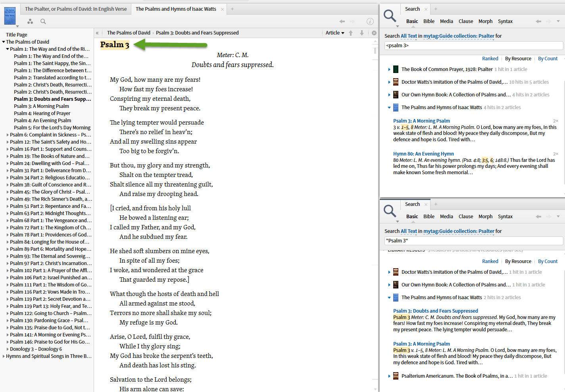The width and height of the screenshot is (565, 392).
Task: Click the top search query field containing <psalm 3>
Action: pos(474,46)
